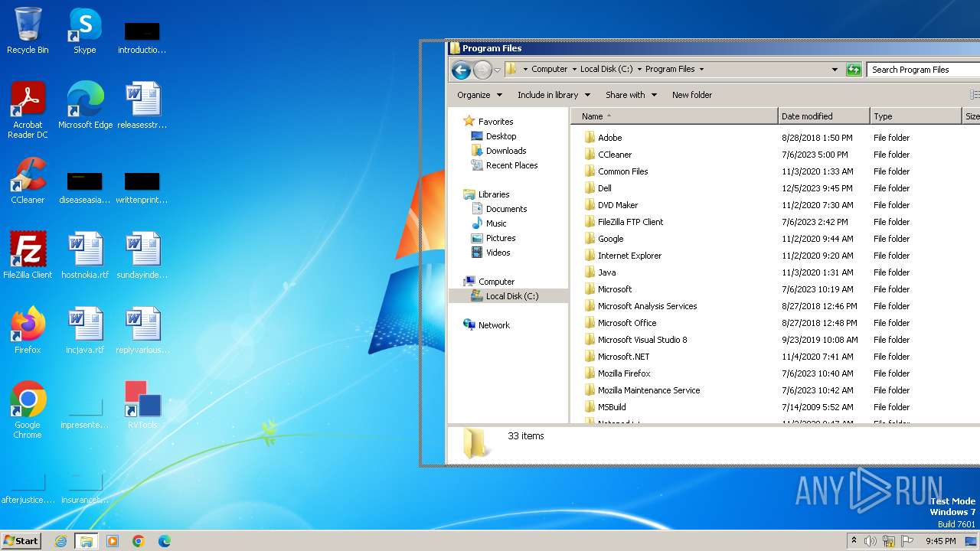Launch Google Chrome desktop shortcut
The image size is (980, 551).
coord(28,410)
